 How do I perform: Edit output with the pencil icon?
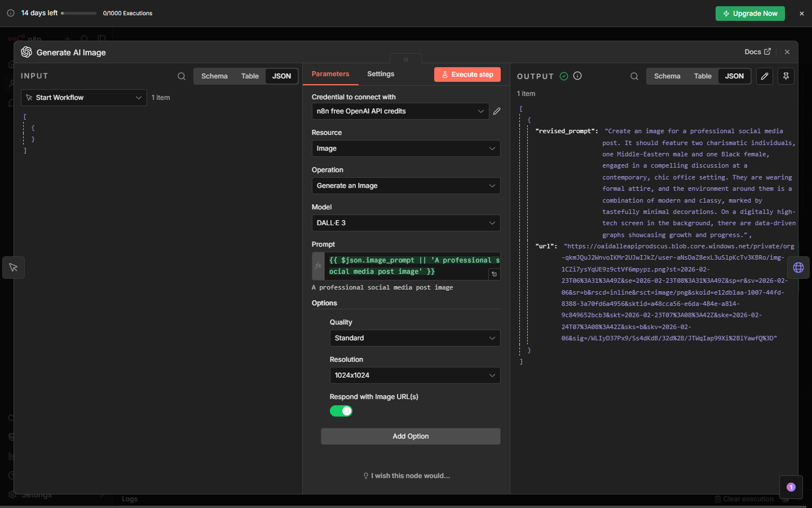coord(765,76)
